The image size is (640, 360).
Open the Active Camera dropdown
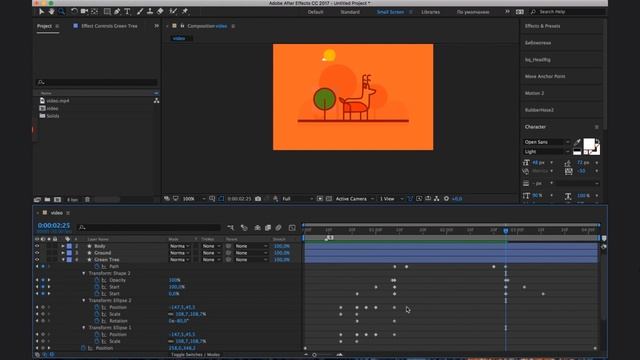click(354, 199)
